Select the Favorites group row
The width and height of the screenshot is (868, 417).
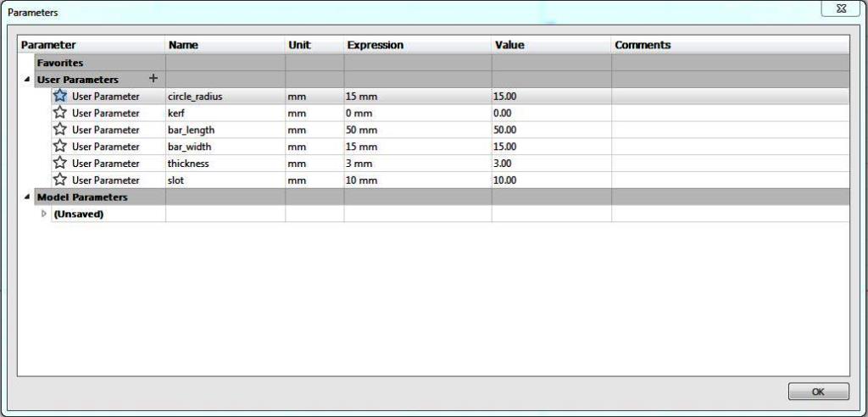tap(442, 63)
